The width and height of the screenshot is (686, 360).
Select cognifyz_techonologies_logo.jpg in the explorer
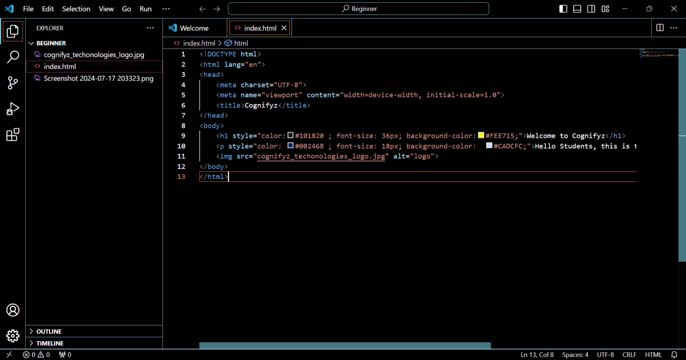[x=94, y=55]
